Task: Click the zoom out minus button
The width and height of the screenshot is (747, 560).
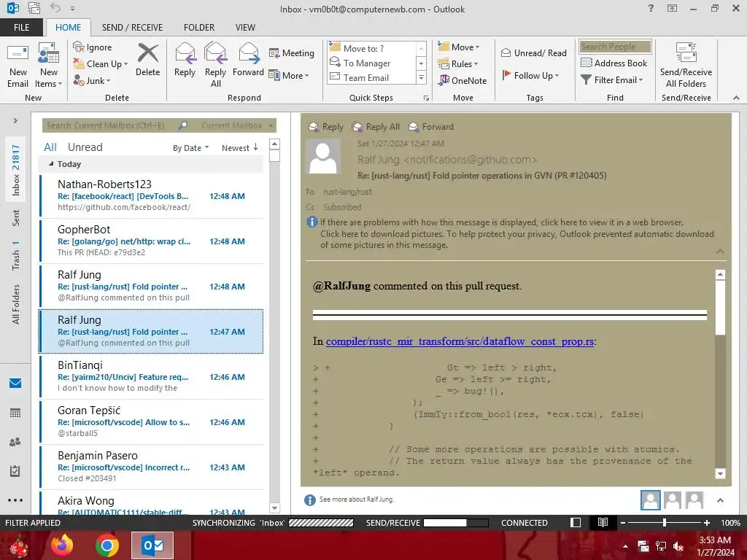Action: [622, 523]
